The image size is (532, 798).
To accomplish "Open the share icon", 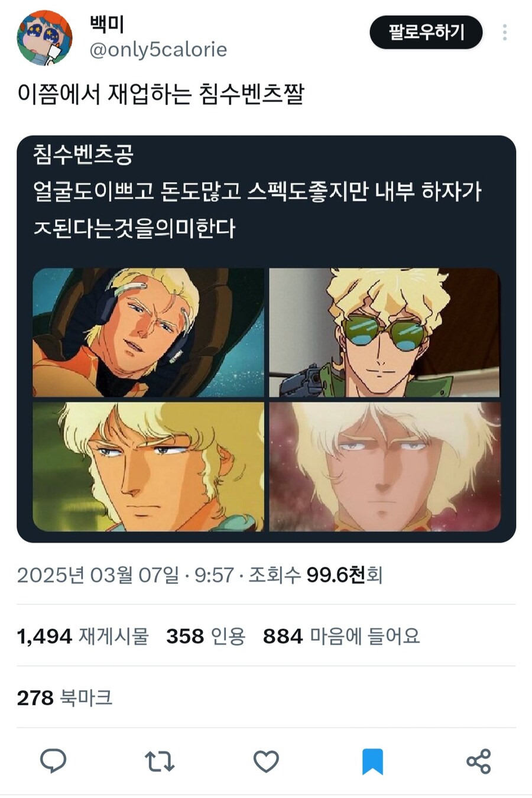I will [479, 761].
